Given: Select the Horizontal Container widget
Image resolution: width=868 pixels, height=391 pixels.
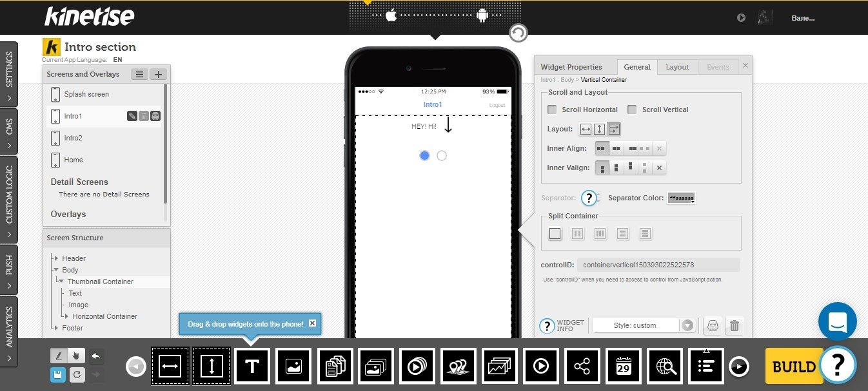Looking at the screenshot, I should tap(170, 367).
